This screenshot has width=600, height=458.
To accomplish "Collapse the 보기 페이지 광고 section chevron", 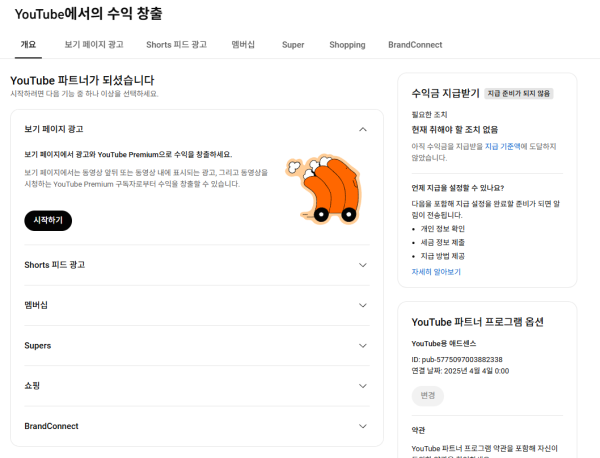I will 362,129.
